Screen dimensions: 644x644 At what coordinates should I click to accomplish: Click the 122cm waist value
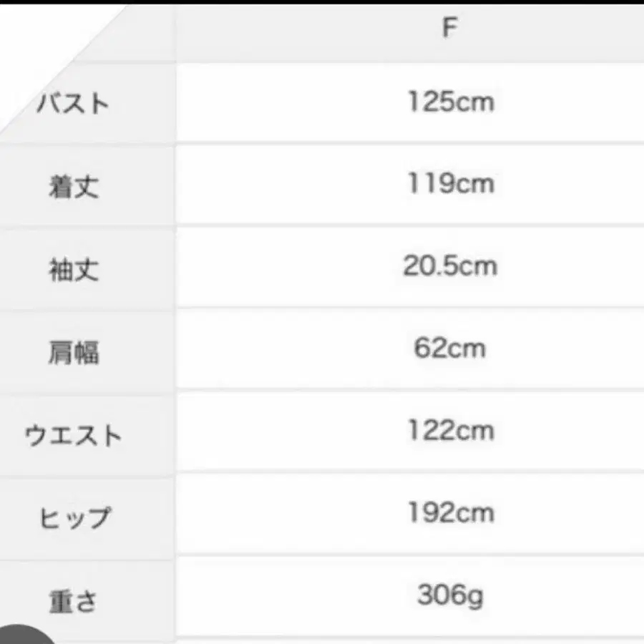[451, 431]
